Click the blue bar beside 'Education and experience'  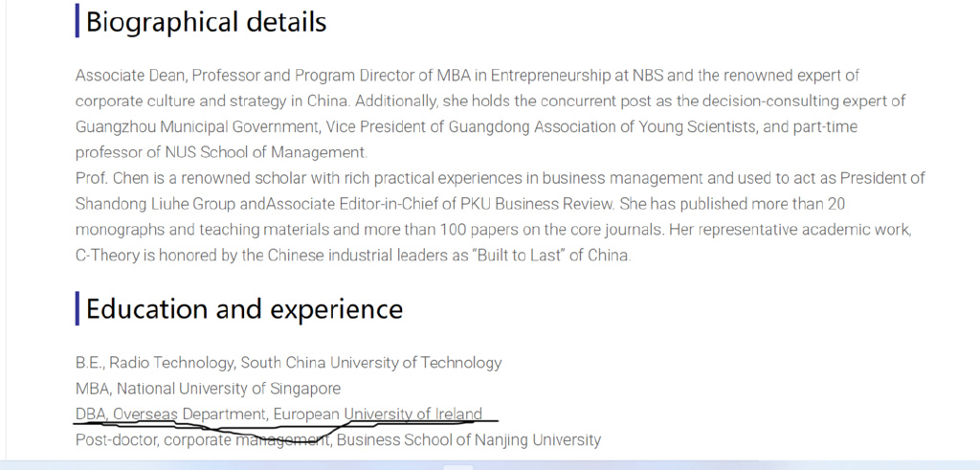[77, 308]
